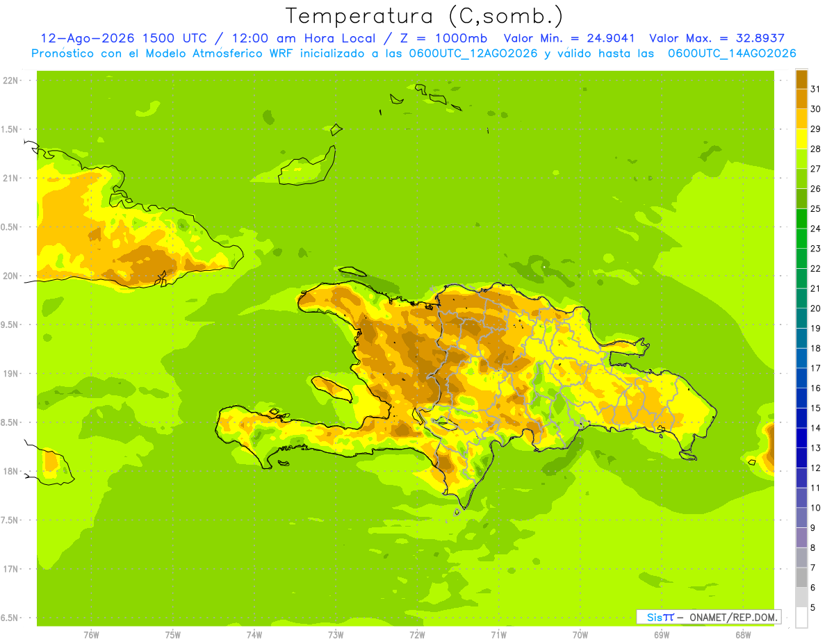Screen dimensions: 834x644
Task: Click the '19N' latitude axis label
Action: tap(11, 374)
